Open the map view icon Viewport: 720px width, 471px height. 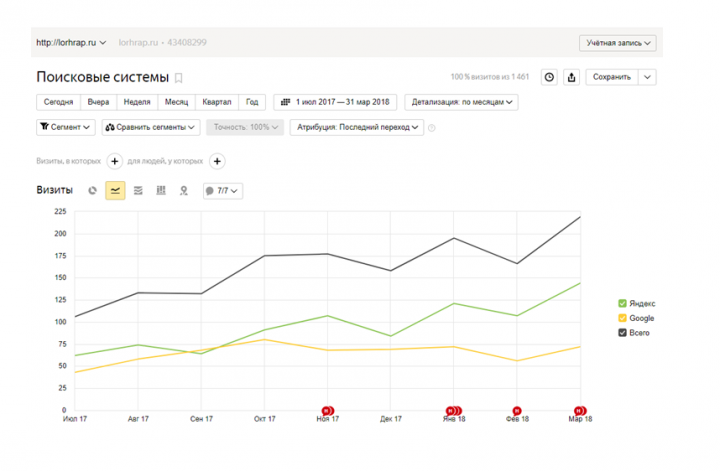184,191
